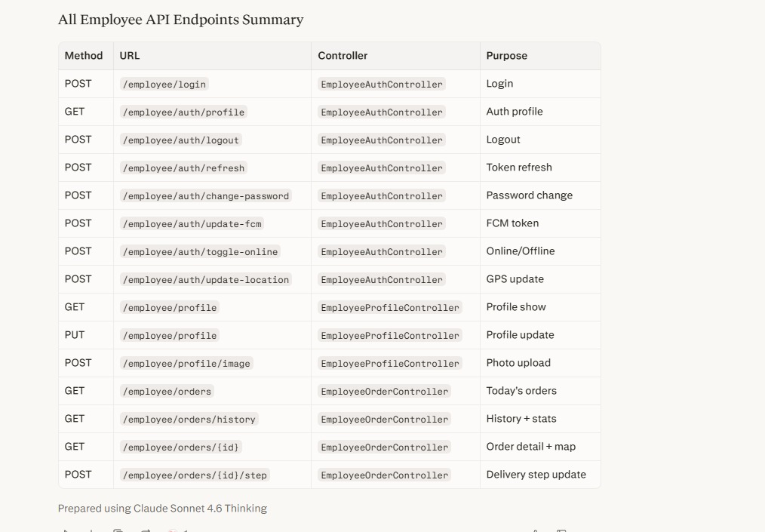Click the /employee/auth/update-location URL chip
765x532 pixels.
[206, 279]
